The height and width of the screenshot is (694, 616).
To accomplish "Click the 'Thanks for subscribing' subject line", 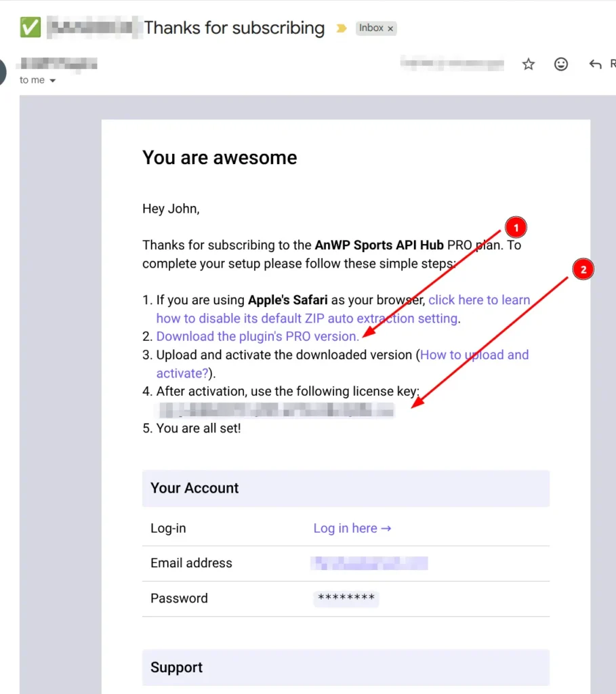I will 234,28.
